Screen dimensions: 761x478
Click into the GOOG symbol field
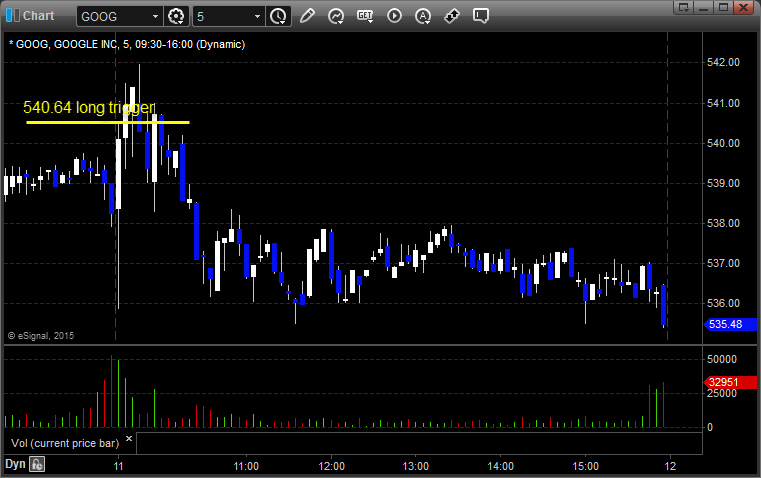(114, 16)
